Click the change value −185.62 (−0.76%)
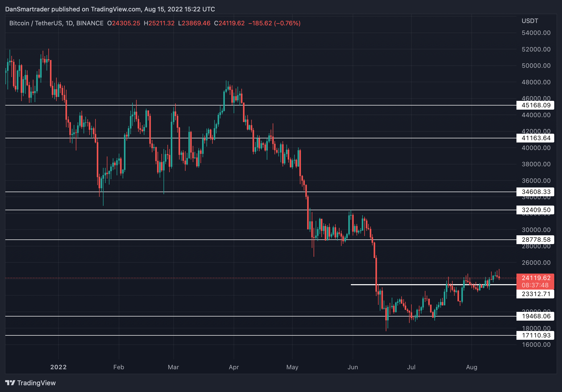Viewport: 562px width, 392px height. click(x=275, y=23)
